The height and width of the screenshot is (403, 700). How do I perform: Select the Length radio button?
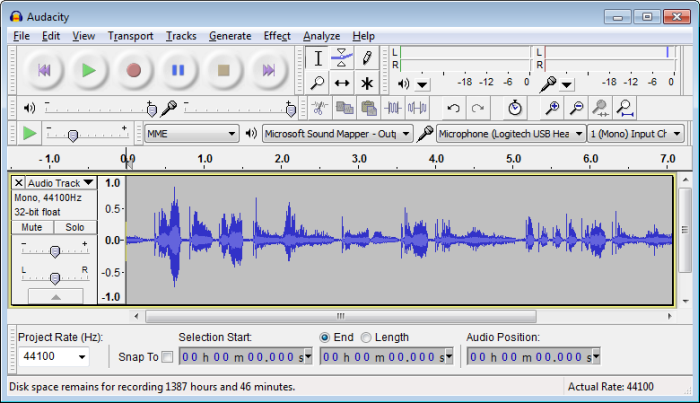(x=366, y=337)
